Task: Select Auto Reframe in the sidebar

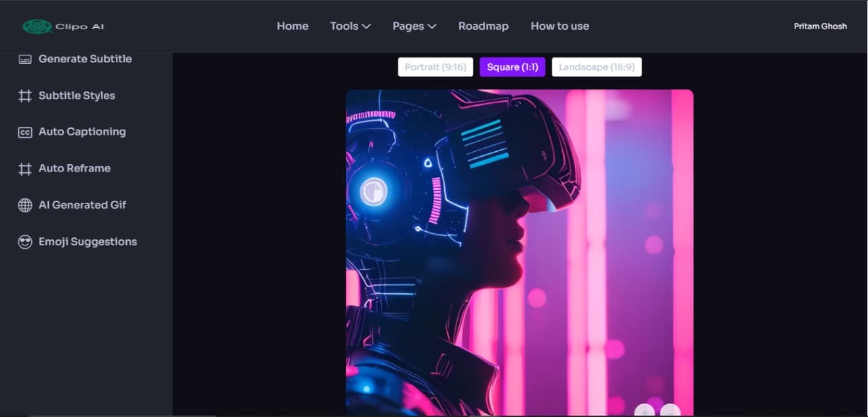Action: [75, 169]
